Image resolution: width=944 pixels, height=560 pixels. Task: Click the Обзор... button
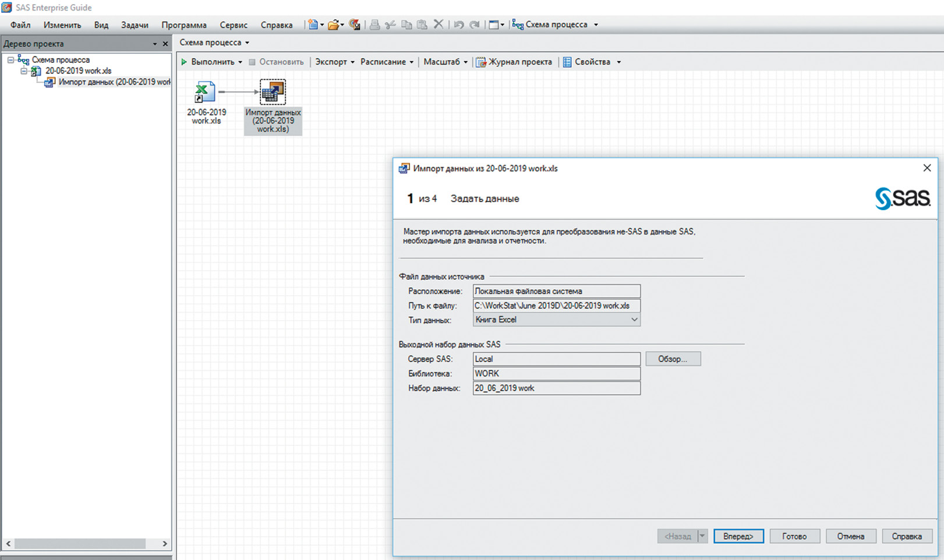tap(673, 359)
